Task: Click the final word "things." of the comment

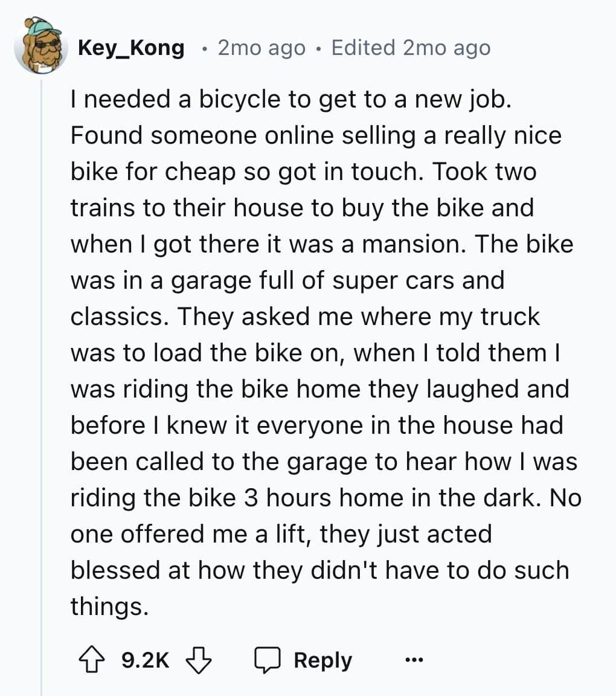Action: [109, 607]
